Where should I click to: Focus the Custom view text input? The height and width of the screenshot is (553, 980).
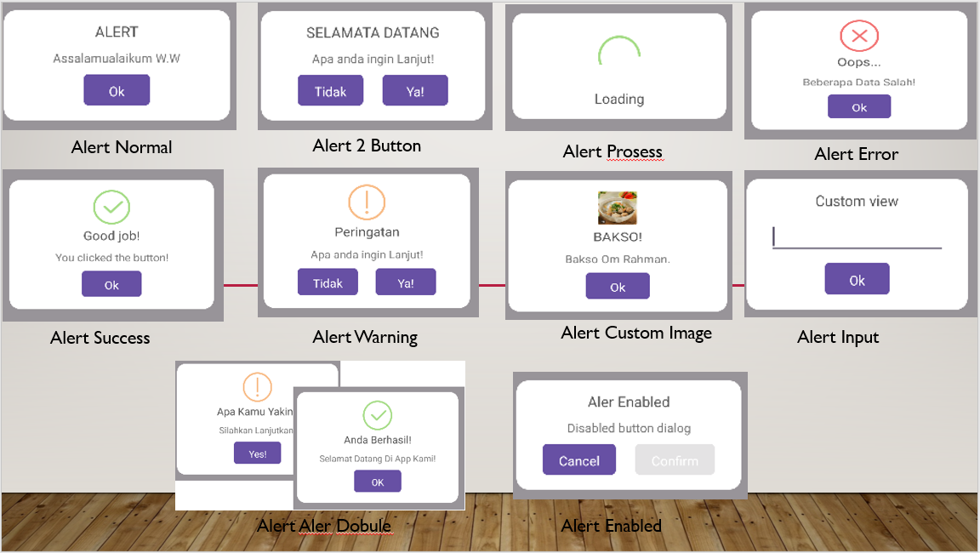[857, 237]
